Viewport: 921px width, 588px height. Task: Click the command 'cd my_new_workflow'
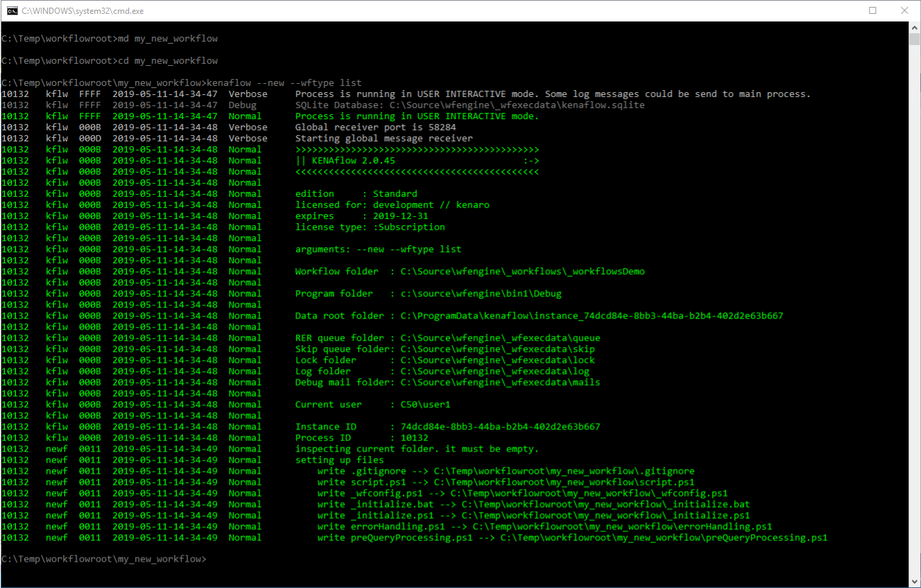[168, 61]
